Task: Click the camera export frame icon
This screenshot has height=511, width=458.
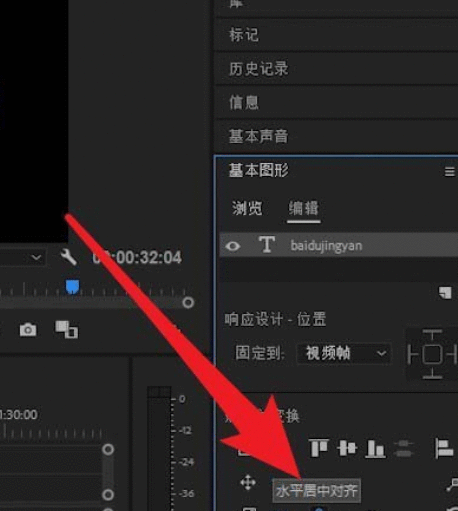Action: click(28, 330)
